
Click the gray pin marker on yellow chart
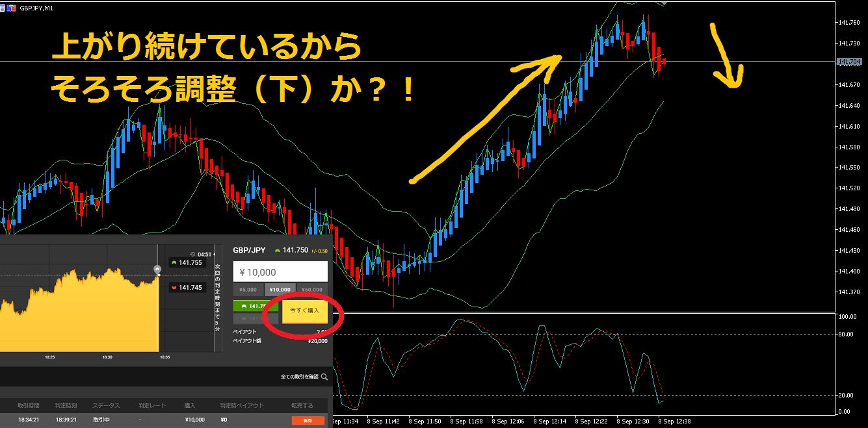click(x=157, y=269)
